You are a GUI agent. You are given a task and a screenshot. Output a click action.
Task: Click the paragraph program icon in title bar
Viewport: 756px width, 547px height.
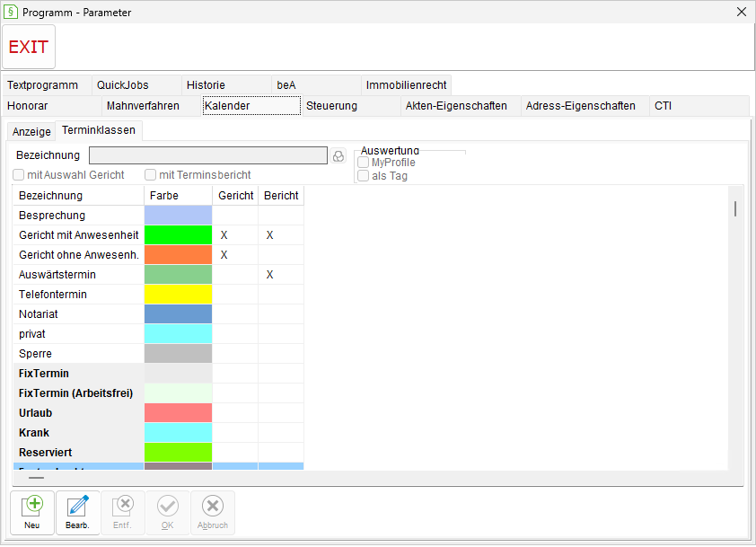coord(10,12)
